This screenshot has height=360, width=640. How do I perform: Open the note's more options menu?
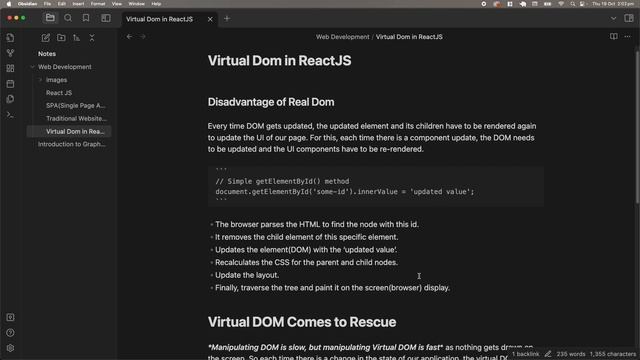point(627,37)
